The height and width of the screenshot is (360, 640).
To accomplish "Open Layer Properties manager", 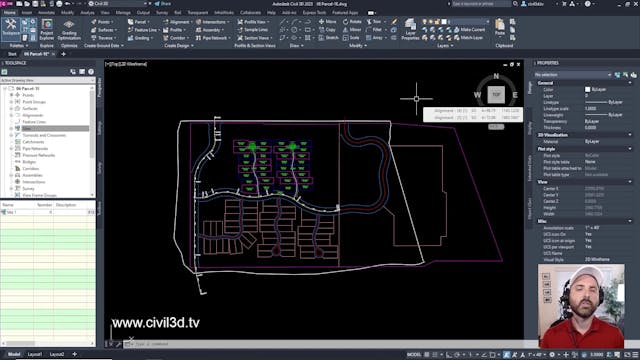I will click(410, 29).
